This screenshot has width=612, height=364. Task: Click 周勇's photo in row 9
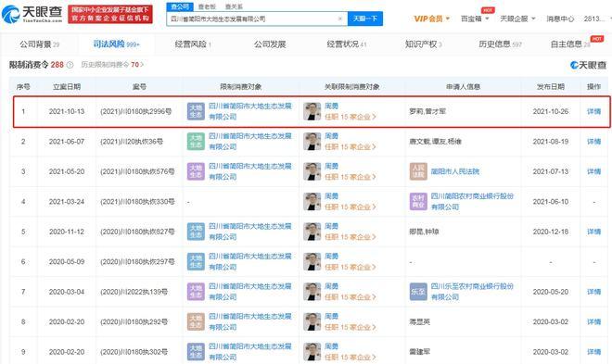click(312, 352)
